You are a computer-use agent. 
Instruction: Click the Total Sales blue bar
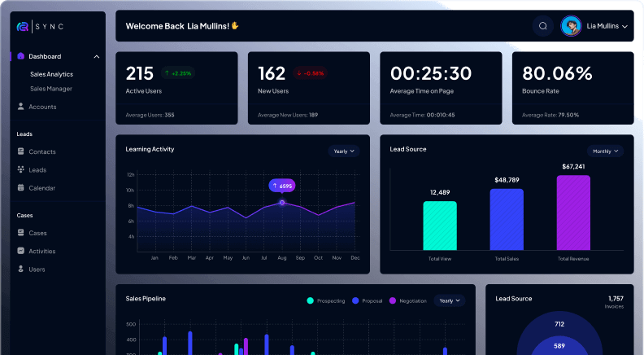tap(507, 219)
